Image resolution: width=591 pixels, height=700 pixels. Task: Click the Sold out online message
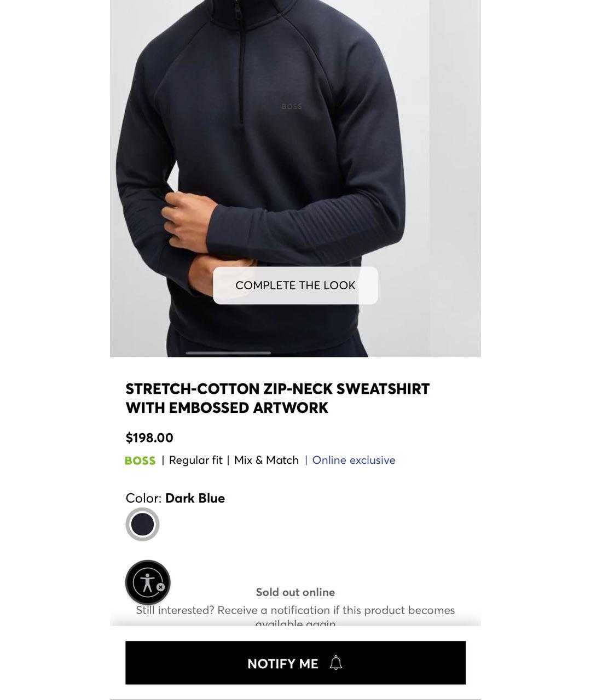(296, 592)
